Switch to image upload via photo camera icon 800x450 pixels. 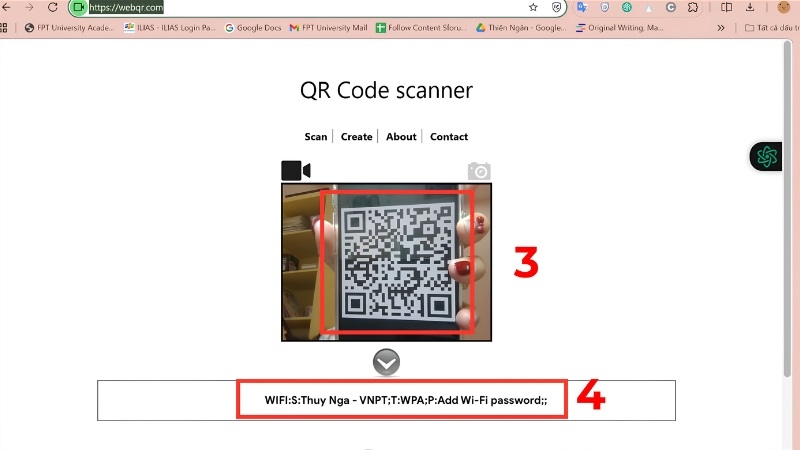click(479, 171)
